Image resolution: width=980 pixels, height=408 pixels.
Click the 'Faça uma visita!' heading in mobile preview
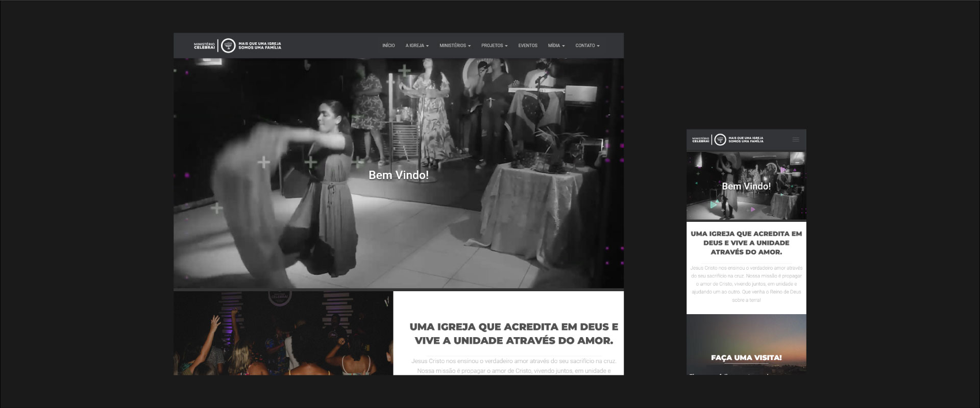pyautogui.click(x=746, y=358)
